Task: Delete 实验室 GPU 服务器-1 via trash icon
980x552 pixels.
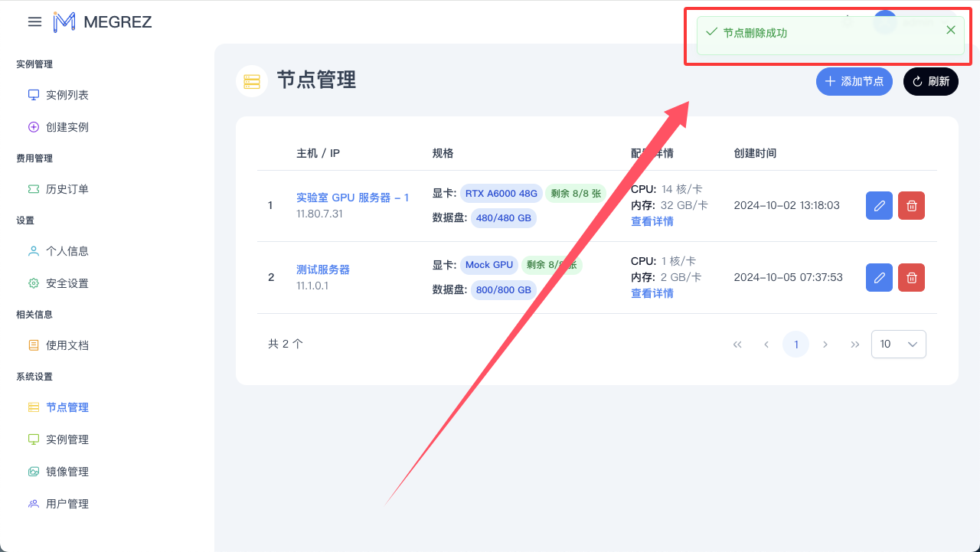Action: (911, 205)
